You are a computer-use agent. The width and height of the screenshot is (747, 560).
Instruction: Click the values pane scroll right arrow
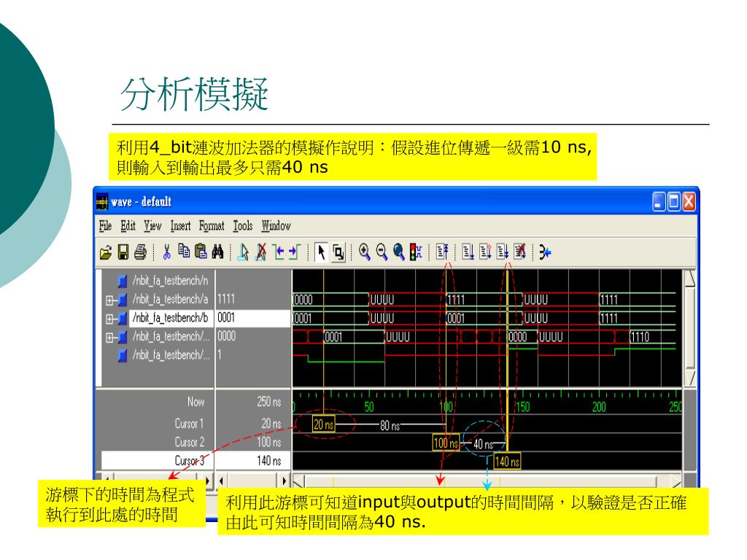point(285,481)
